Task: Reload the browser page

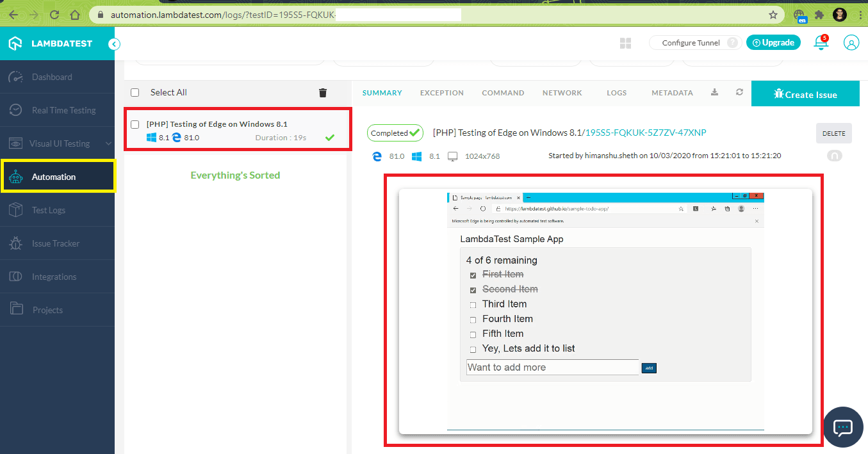Action: point(54,14)
